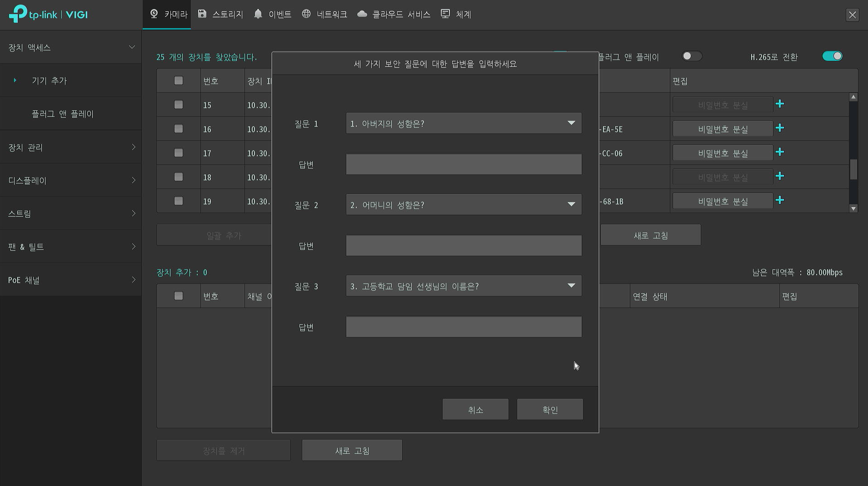868x486 pixels.
Task: Click the device list scrollbar up arrow
Action: pyautogui.click(x=853, y=97)
